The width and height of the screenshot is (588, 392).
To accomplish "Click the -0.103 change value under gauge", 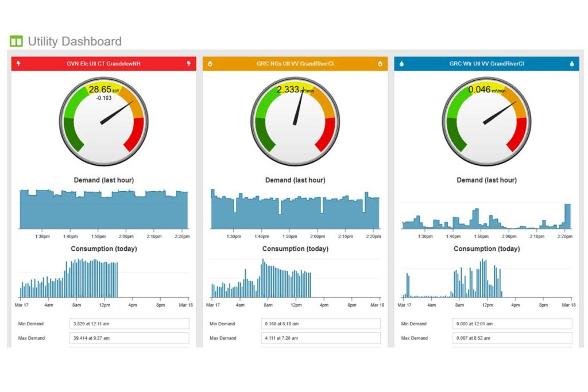I will 104,98.
